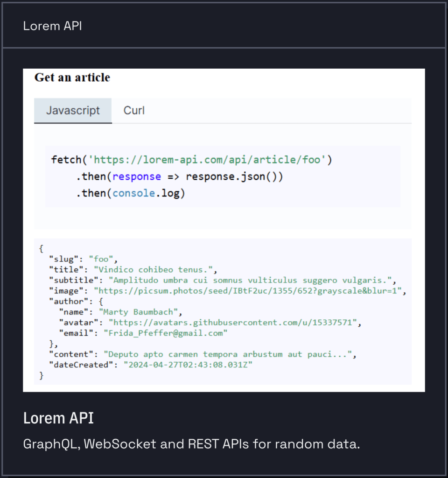Click the closing brace of JSON response
This screenshot has width=448, height=478.
point(42,375)
